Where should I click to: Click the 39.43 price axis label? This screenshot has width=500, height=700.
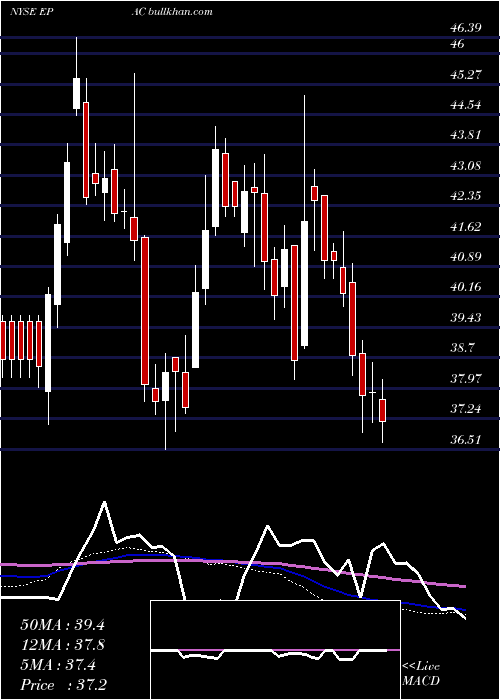[466, 317]
